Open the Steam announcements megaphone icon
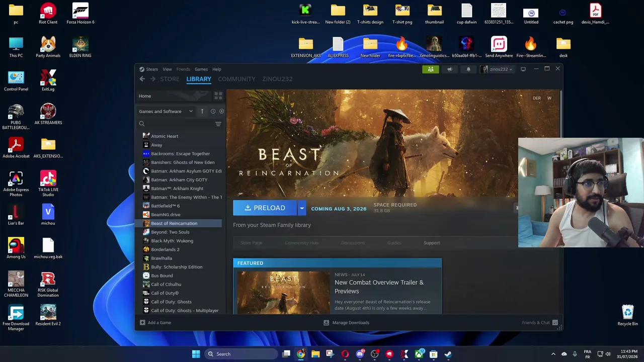The width and height of the screenshot is (644, 362). (450, 69)
